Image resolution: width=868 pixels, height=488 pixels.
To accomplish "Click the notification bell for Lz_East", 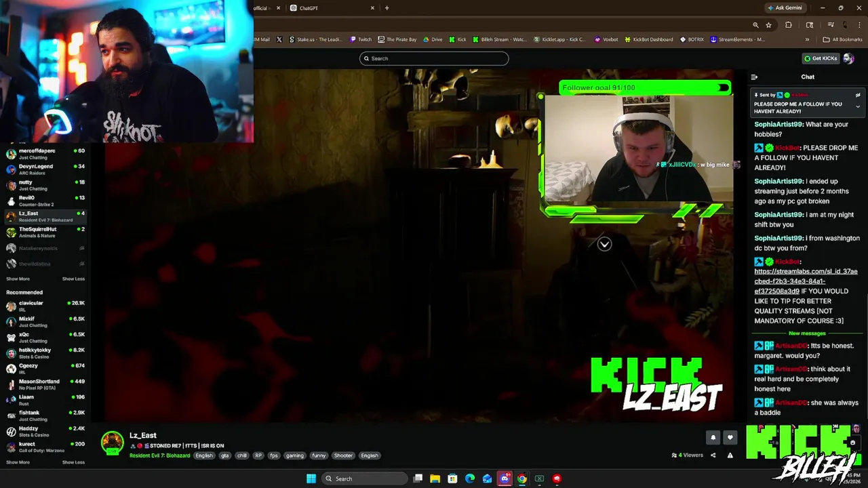I will [713, 438].
